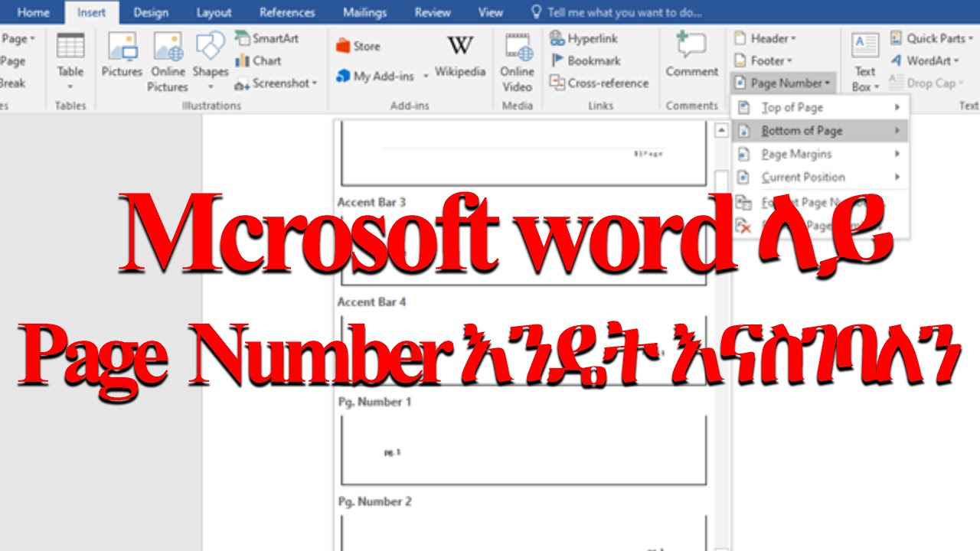The width and height of the screenshot is (980, 551).
Task: Select the Pg. Number 1 preview thumbnail
Action: point(524,450)
